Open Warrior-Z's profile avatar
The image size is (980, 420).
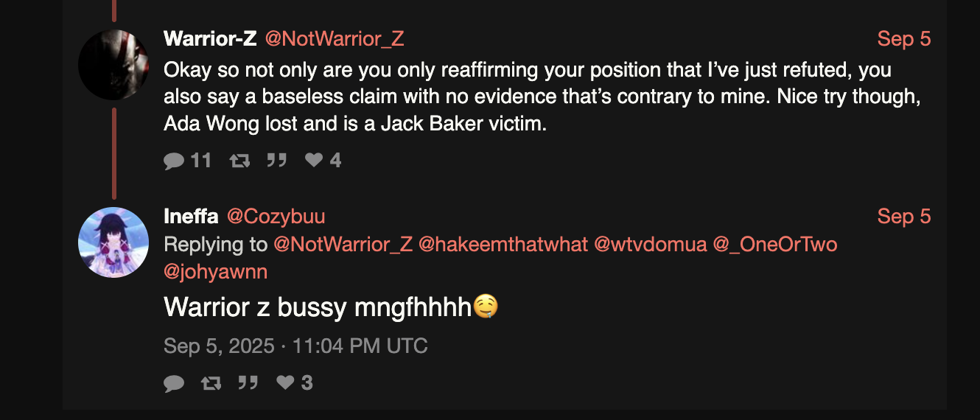tap(113, 65)
